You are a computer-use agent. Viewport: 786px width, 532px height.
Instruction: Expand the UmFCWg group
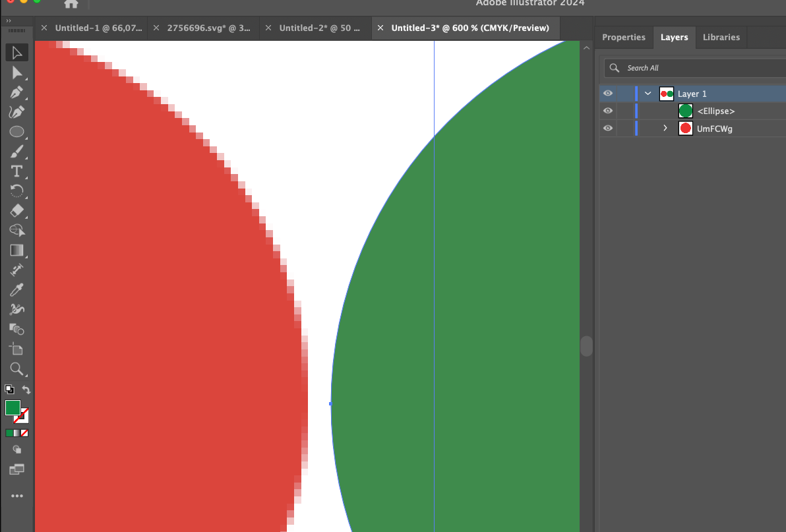(665, 129)
